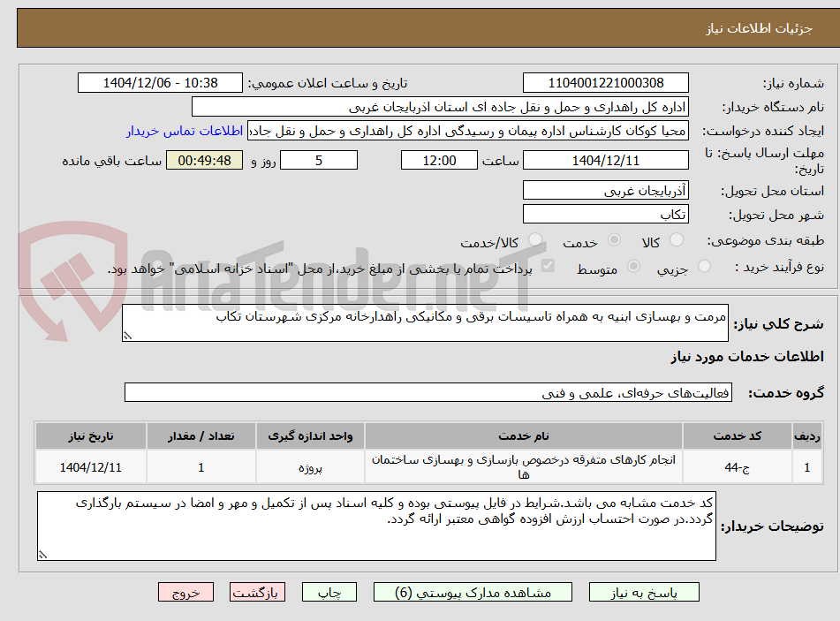The image size is (840, 621).
Task: Click the ساعت باقی مانده label
Action: 111,161
